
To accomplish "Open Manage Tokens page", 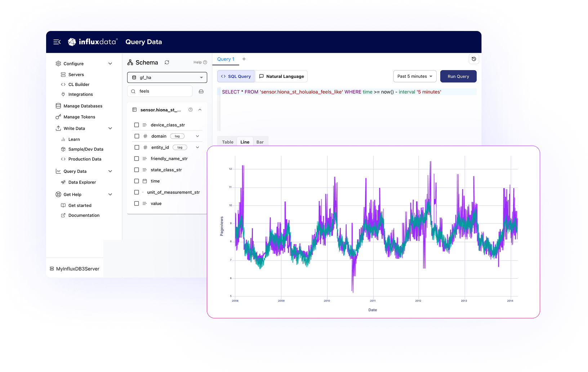I will (79, 117).
